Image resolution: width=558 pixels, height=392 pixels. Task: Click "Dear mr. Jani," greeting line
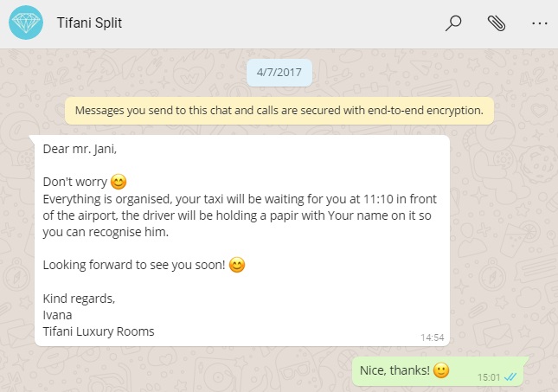tap(80, 149)
